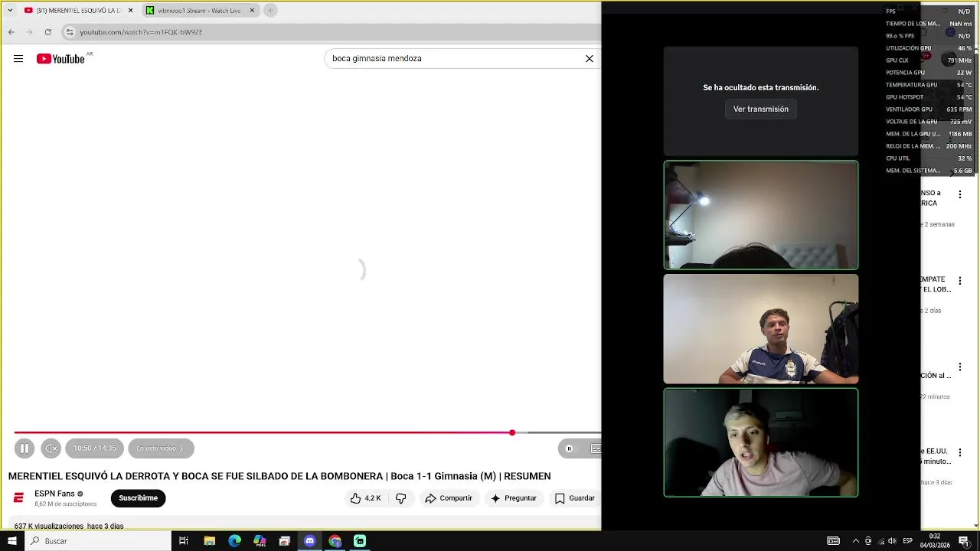
Task: Show hidden system tray icons chevron
Action: tap(856, 541)
